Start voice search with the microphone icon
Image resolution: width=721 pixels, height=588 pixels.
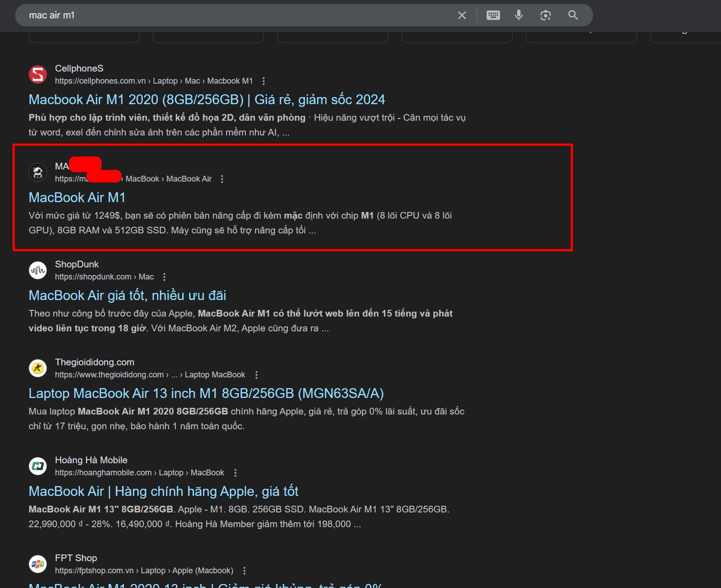point(519,15)
